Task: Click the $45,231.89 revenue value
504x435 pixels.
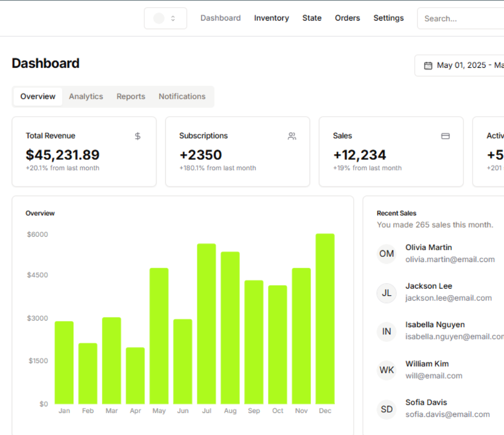Action: 63,155
